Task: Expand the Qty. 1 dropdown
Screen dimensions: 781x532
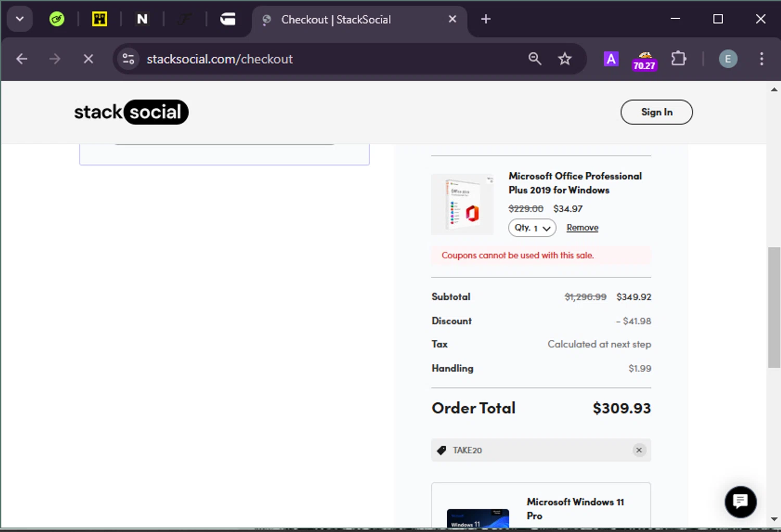Action: coord(532,228)
